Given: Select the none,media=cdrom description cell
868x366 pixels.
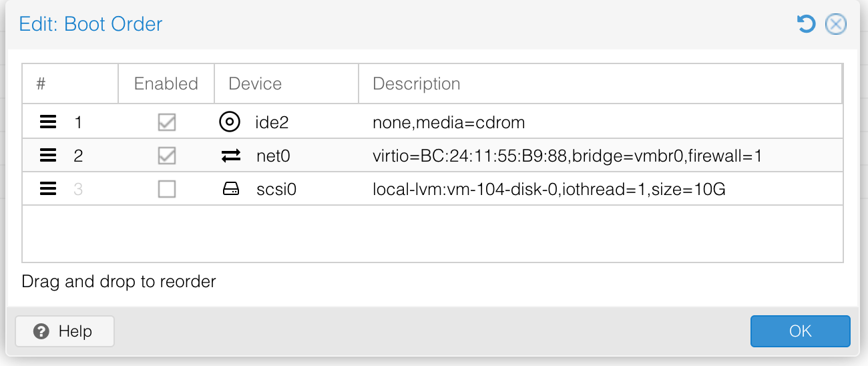Looking at the screenshot, I should tap(449, 122).
